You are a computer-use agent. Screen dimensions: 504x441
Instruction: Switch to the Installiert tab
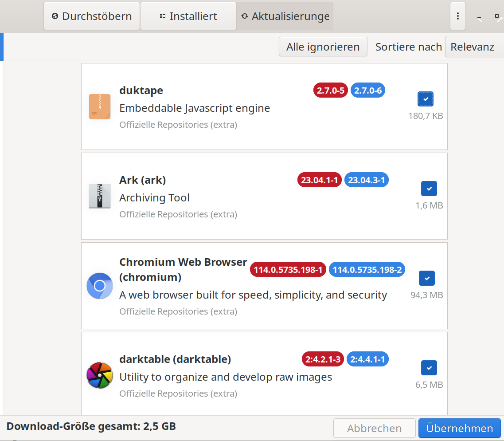188,16
